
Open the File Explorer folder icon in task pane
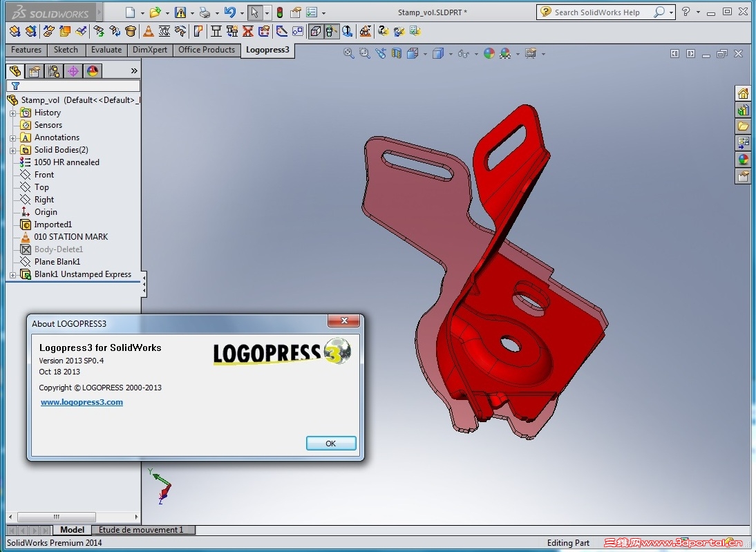(x=743, y=126)
